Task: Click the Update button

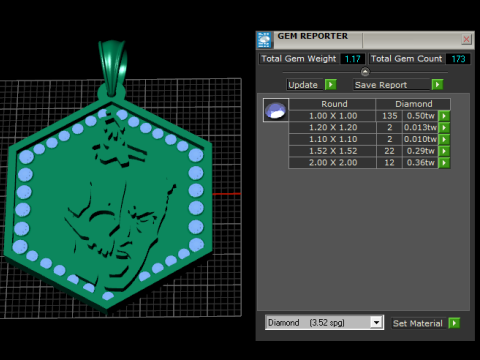Action: click(305, 85)
